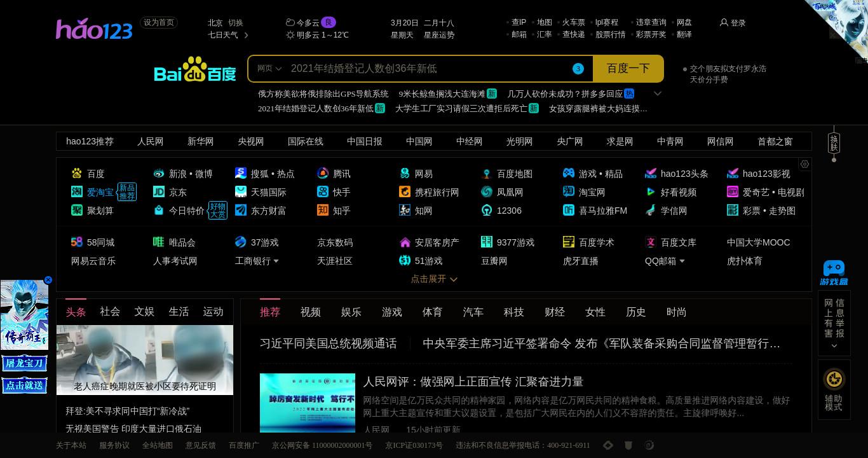Viewport: 868px width, 458px height.
Task: Click the 登录 link
Action: (738, 23)
